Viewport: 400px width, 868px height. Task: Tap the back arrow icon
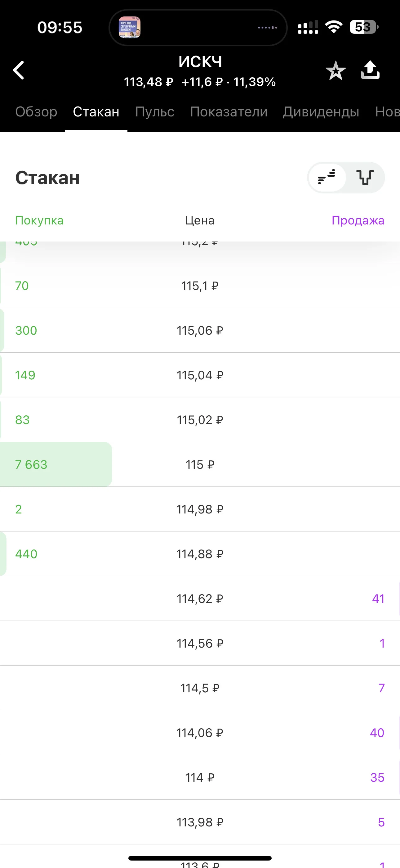[19, 70]
